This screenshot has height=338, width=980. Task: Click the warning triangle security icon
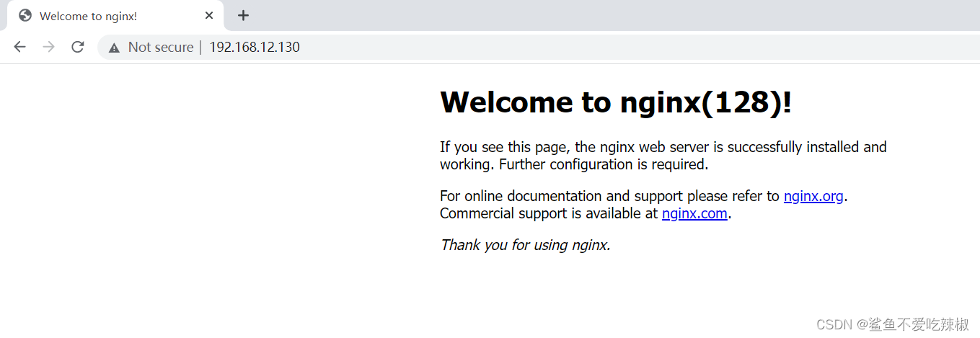tap(114, 48)
